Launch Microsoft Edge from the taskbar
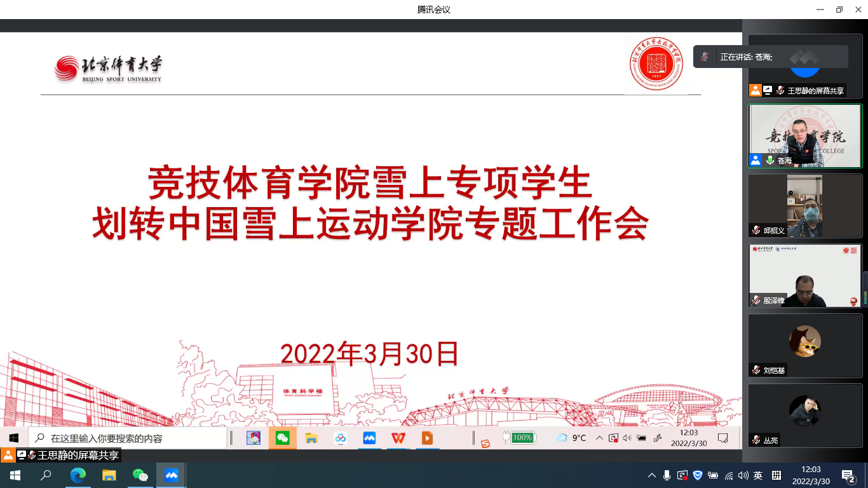Image resolution: width=868 pixels, height=488 pixels. pyautogui.click(x=78, y=475)
